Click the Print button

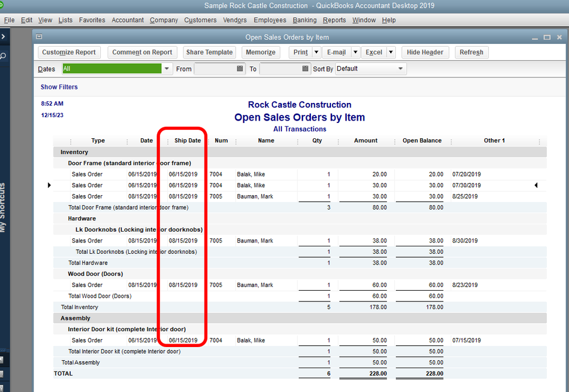point(301,52)
